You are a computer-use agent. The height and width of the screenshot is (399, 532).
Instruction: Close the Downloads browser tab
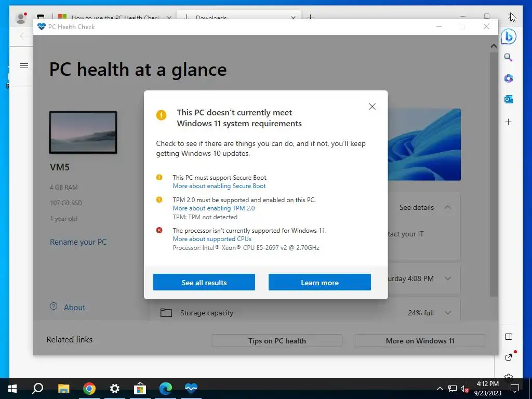pos(293,17)
